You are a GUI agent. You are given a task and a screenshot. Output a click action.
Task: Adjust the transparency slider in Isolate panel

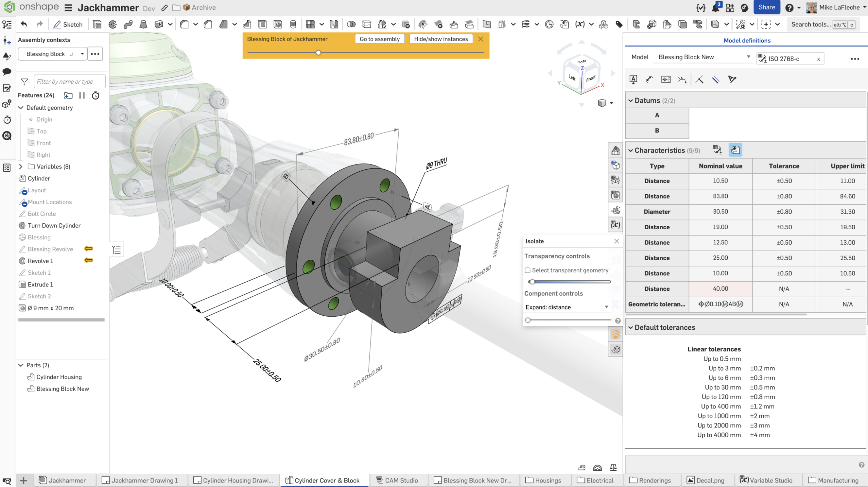pos(533,281)
